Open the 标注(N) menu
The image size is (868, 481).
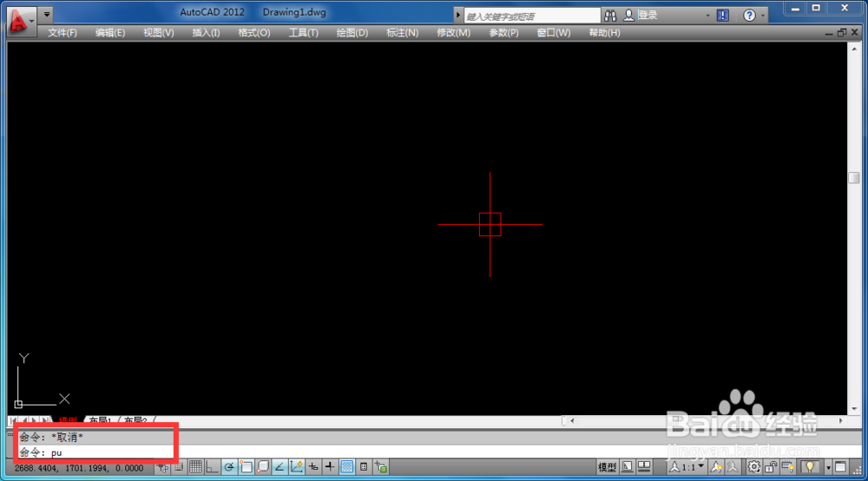[x=402, y=33]
